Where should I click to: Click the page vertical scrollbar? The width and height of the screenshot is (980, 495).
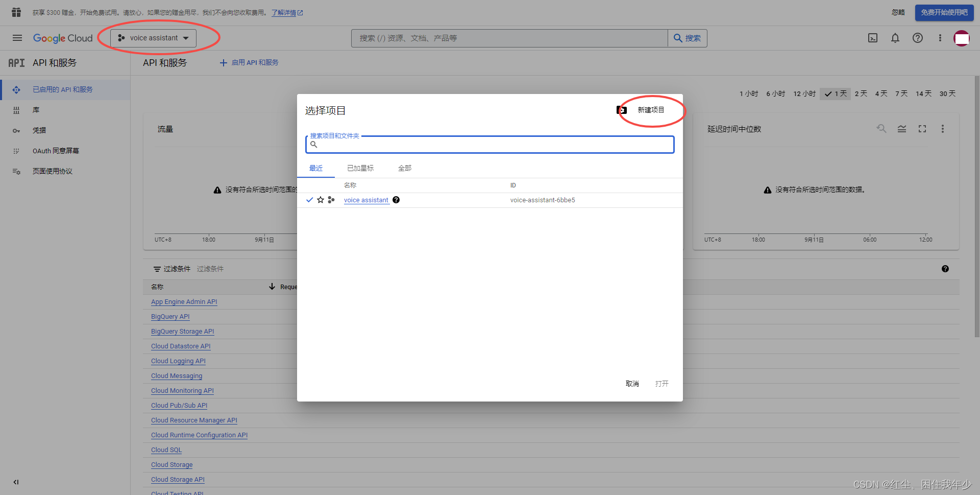point(977,206)
